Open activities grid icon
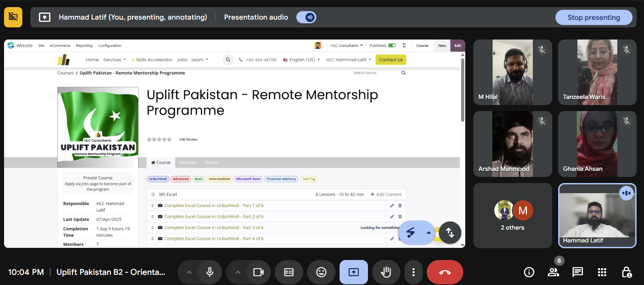The image size is (644, 285). pyautogui.click(x=602, y=272)
